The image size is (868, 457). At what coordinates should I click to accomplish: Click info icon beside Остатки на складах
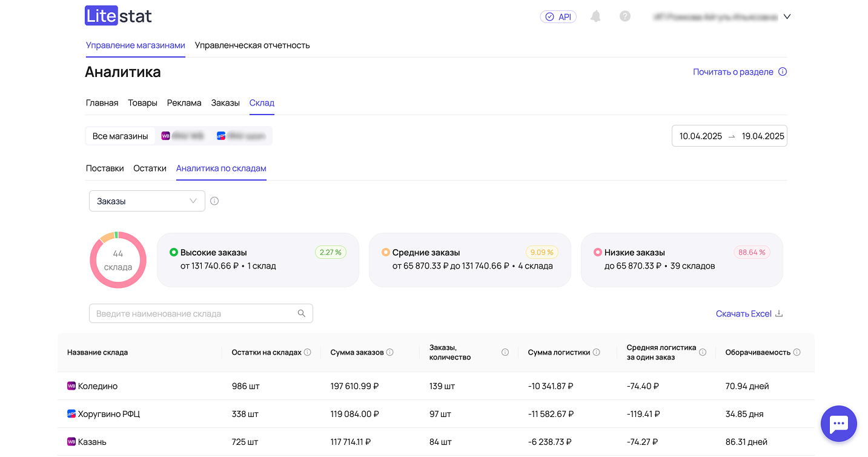[x=308, y=352]
